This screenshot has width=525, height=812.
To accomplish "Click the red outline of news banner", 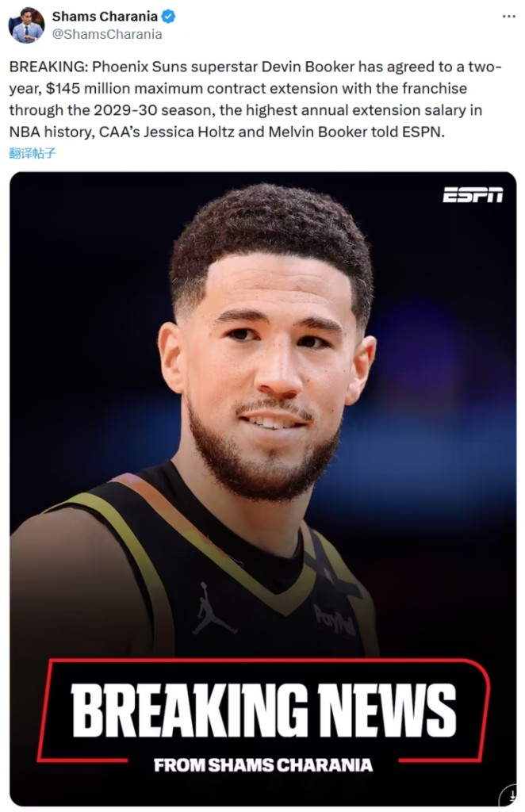I will 263,661.
